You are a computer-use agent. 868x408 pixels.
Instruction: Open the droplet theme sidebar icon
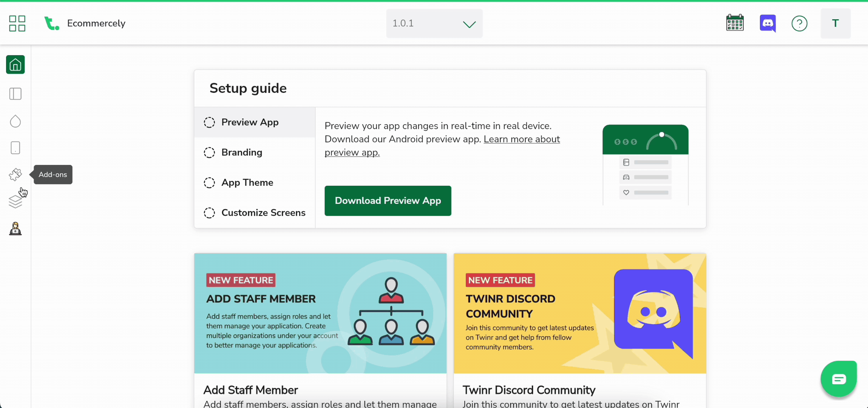coord(15,121)
